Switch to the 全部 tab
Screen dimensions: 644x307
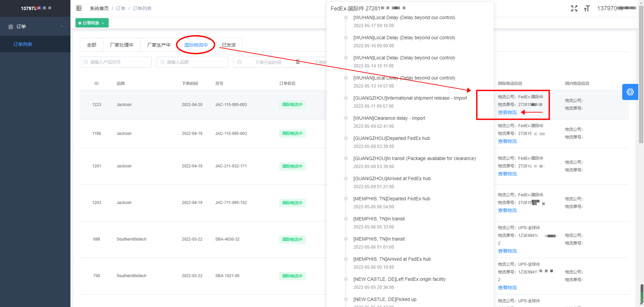coord(92,45)
